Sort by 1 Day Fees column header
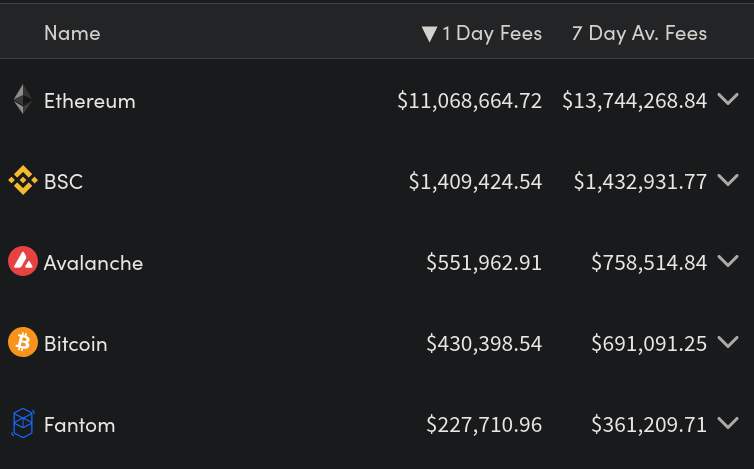 (492, 33)
